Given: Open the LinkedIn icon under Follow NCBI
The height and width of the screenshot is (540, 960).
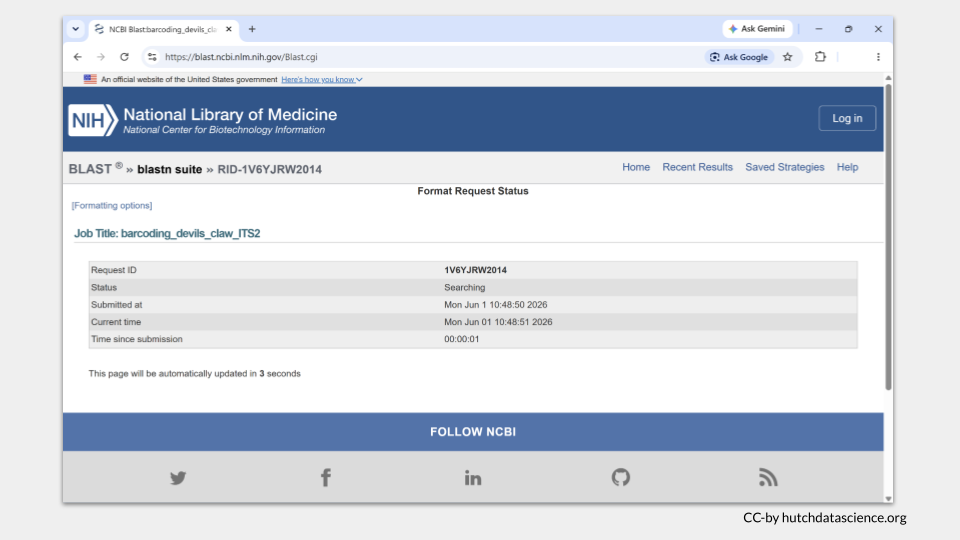Looking at the screenshot, I should pyautogui.click(x=473, y=478).
